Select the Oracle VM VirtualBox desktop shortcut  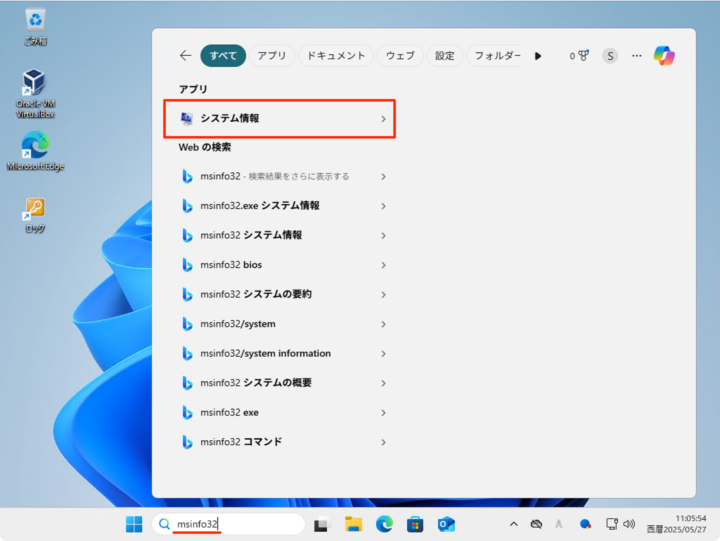click(35, 94)
